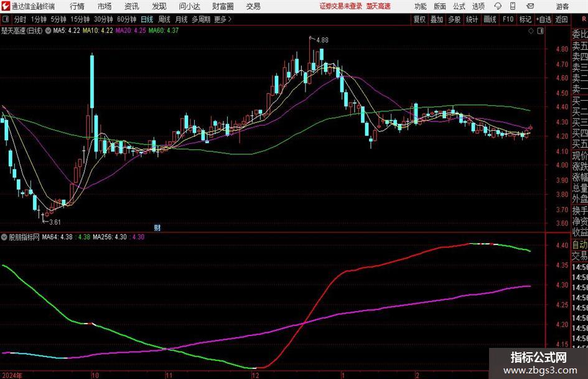588x379 pixels.
Task: Open the 问小达 menu
Action: (189, 6)
